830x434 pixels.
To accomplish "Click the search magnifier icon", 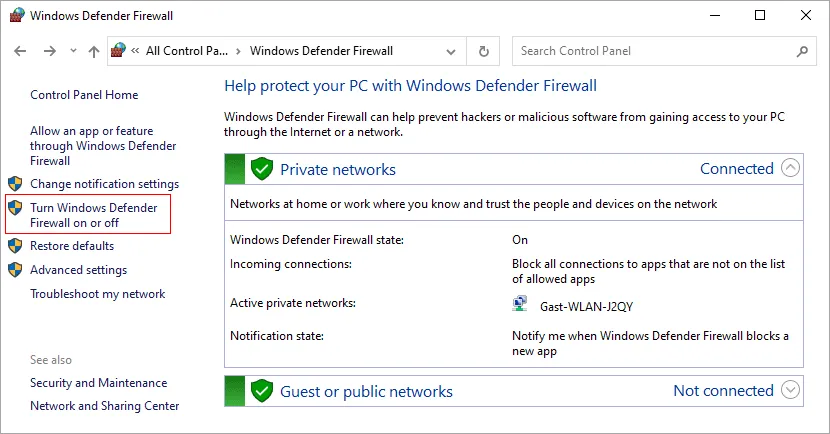I will point(802,51).
